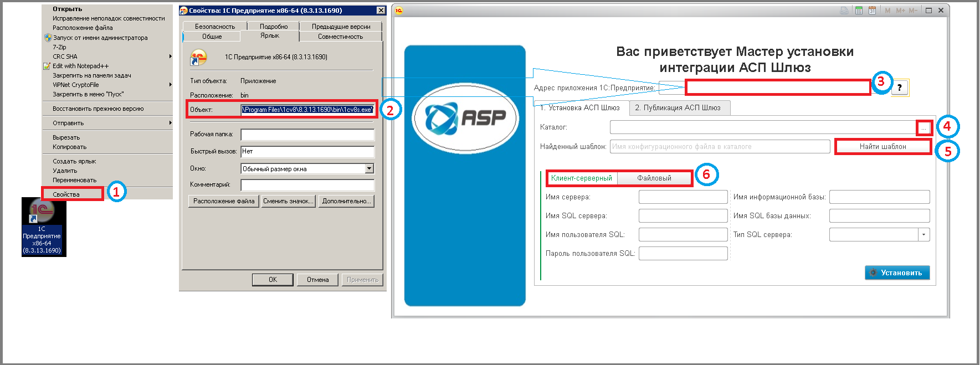Select Создать ярлык in the context menu
980x365 pixels.
pos(74,161)
